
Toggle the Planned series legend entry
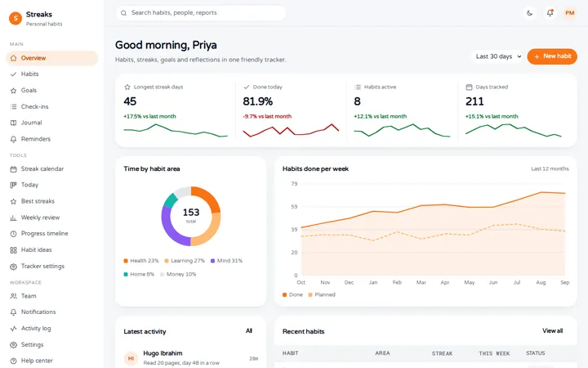pyautogui.click(x=322, y=294)
